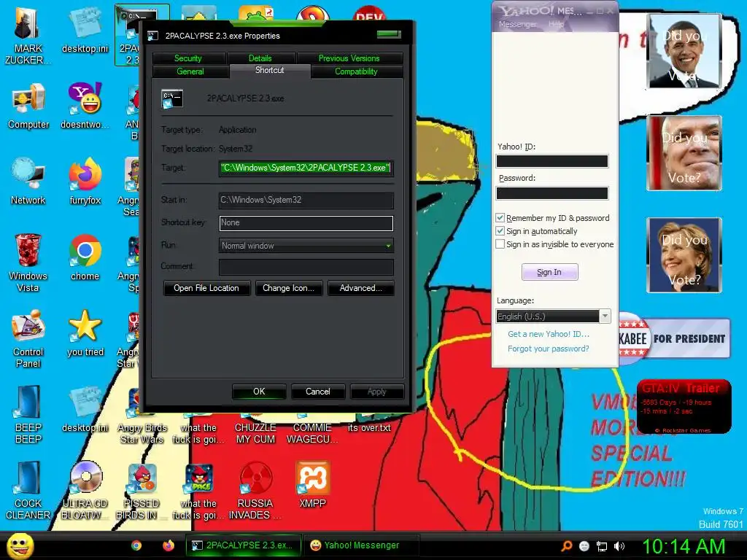Open the furryfox Firefox desktop icon
747x560 pixels.
tap(85, 182)
